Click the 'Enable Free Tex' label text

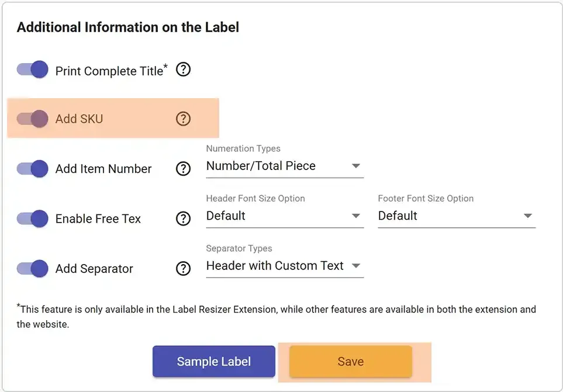click(98, 218)
